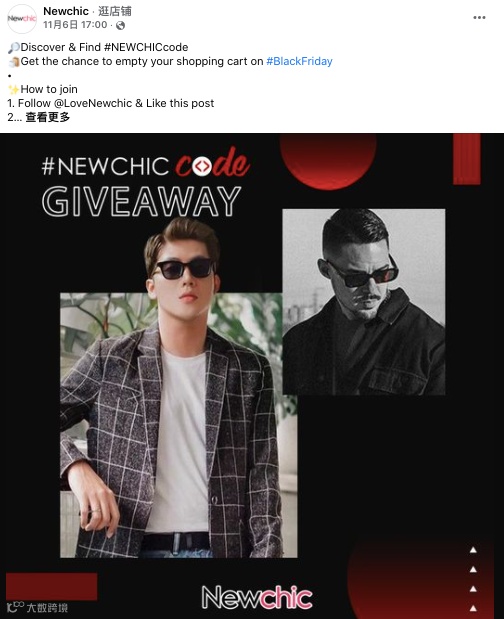Open the Newchic page name link
The height and width of the screenshot is (619, 504).
coord(66,11)
